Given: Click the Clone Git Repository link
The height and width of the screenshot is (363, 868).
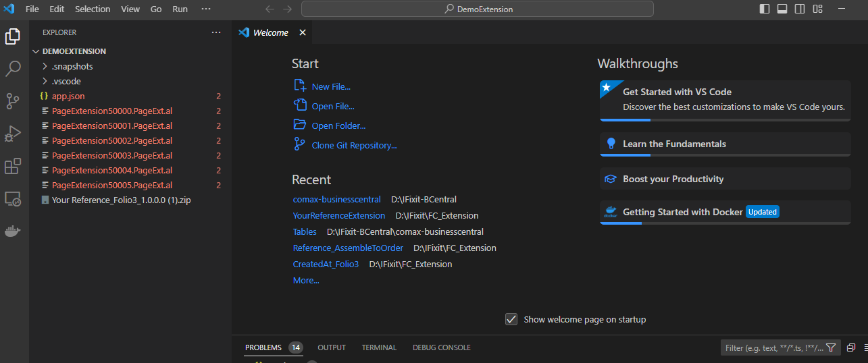Looking at the screenshot, I should [354, 145].
